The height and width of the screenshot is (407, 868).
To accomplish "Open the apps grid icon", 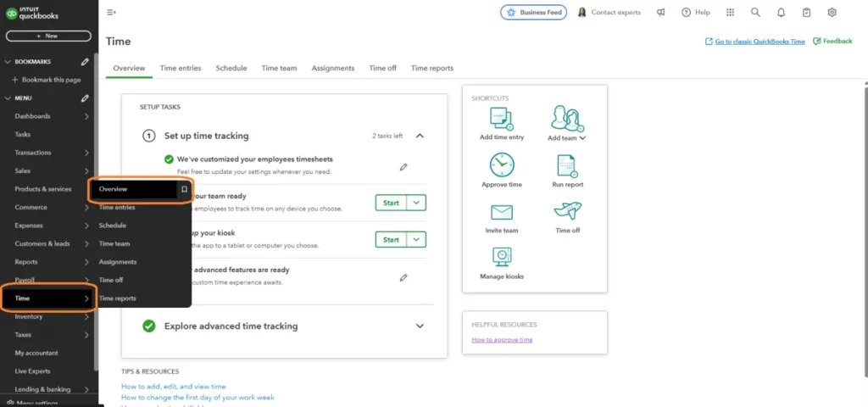I will click(x=730, y=12).
